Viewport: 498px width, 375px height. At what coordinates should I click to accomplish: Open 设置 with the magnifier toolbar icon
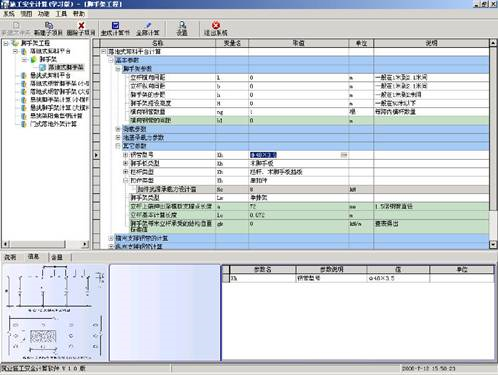tap(182, 25)
